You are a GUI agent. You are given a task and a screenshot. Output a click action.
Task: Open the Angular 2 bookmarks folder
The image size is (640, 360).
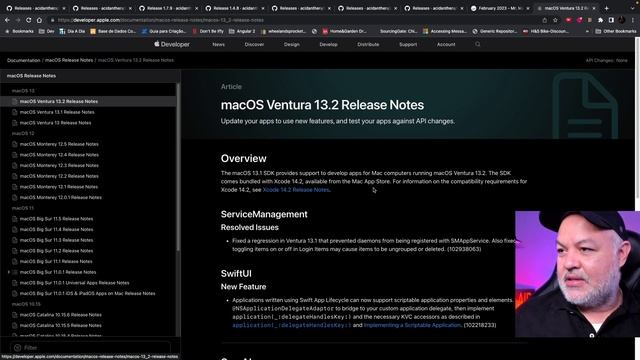coord(242,31)
